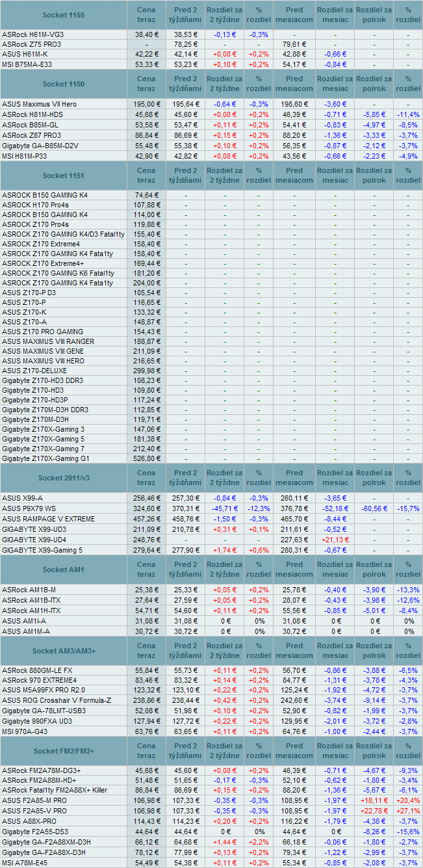Click the 526,80 € current price cell
423x868 pixels.
coord(146,458)
